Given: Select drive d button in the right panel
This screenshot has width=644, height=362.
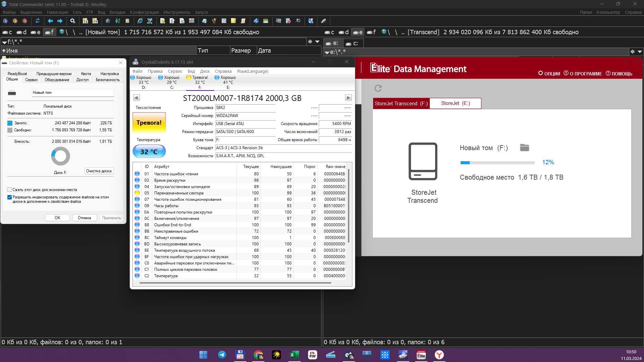Looking at the screenshot, I should (344, 32).
